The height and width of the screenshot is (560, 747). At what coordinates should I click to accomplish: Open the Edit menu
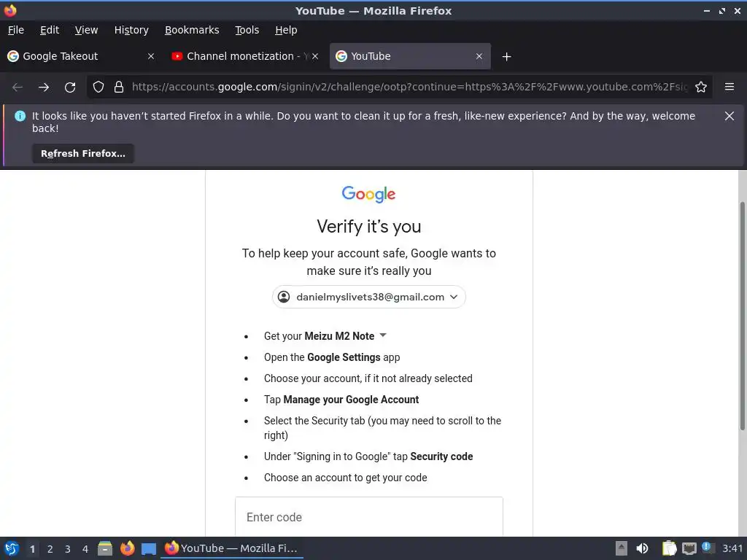pos(50,30)
